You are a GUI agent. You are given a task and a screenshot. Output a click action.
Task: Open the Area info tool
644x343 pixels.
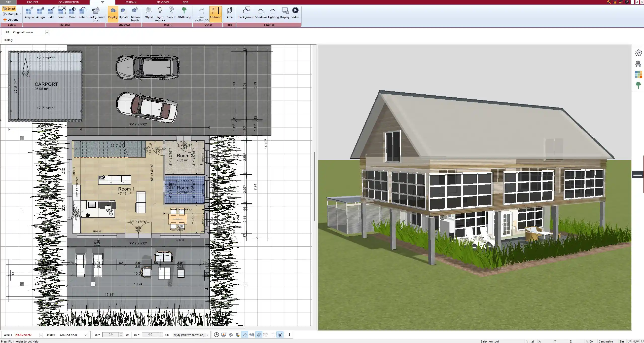pos(230,13)
